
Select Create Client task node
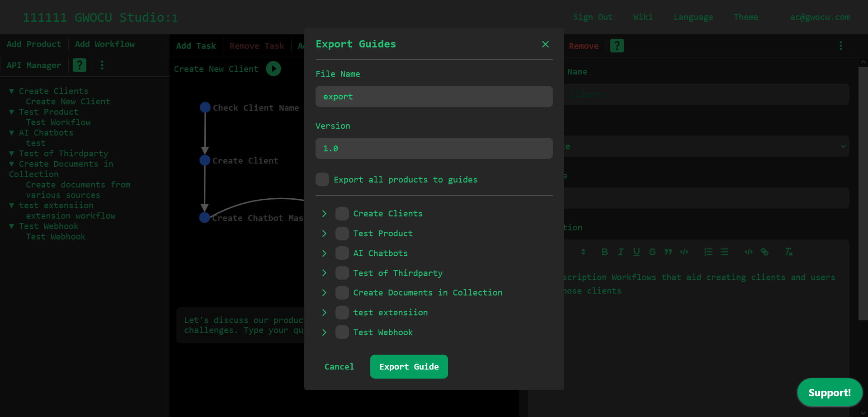pyautogui.click(x=205, y=160)
